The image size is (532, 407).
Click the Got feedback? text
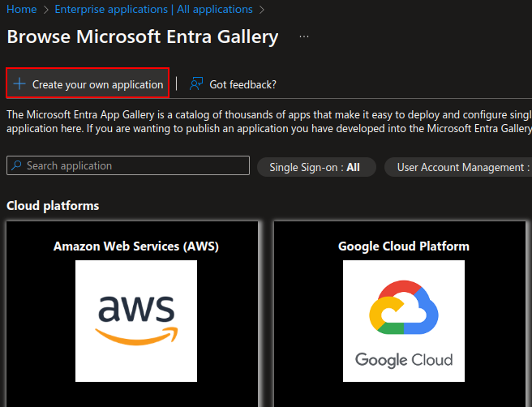click(x=242, y=84)
